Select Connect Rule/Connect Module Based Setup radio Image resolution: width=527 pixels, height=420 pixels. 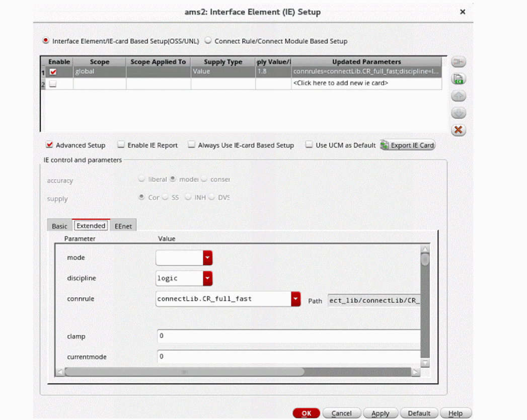[207, 41]
